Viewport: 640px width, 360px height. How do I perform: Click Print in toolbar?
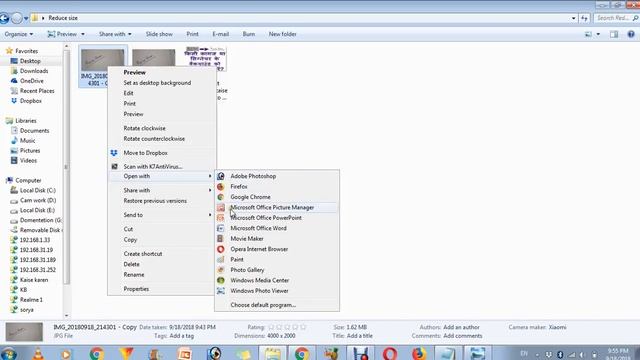point(193,34)
